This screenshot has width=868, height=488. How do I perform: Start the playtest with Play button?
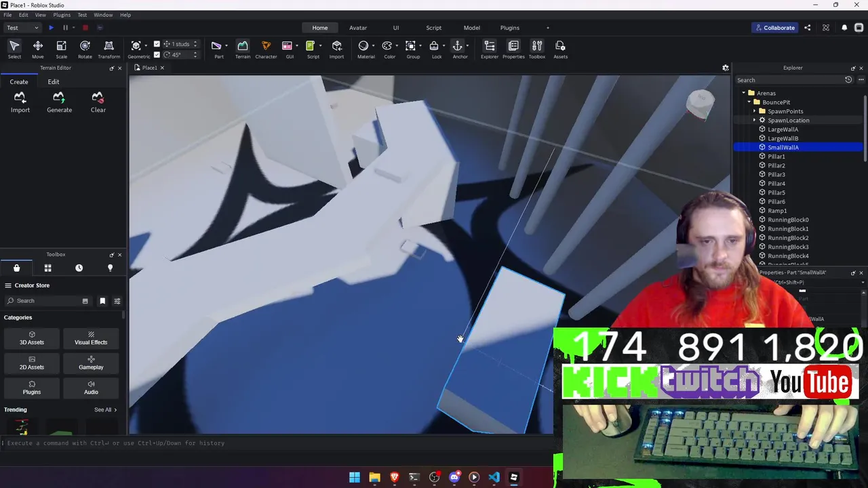coord(51,28)
